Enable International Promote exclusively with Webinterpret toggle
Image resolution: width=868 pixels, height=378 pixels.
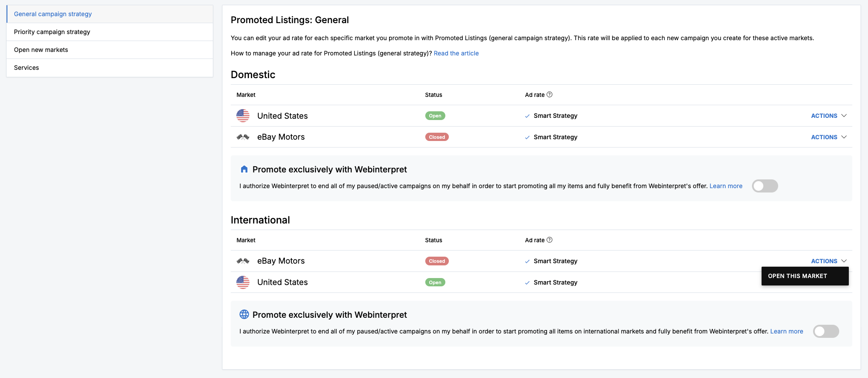coord(826,331)
